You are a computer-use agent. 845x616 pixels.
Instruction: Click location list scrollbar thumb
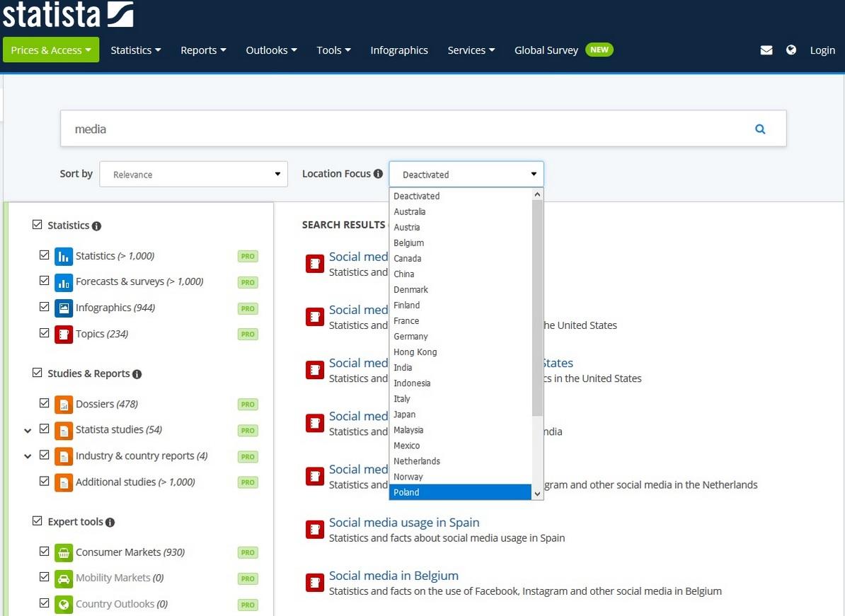537,308
